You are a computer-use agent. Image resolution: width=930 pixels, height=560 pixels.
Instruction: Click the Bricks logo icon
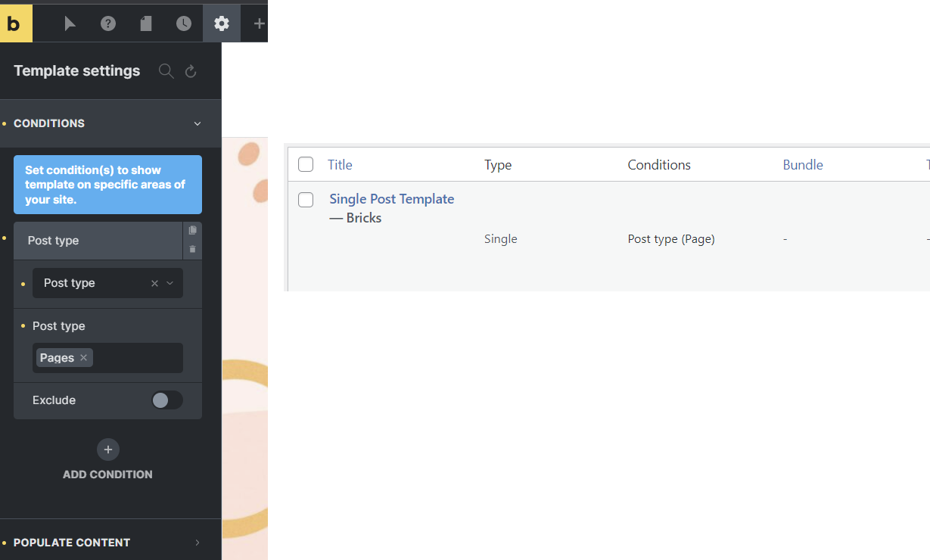tap(16, 23)
